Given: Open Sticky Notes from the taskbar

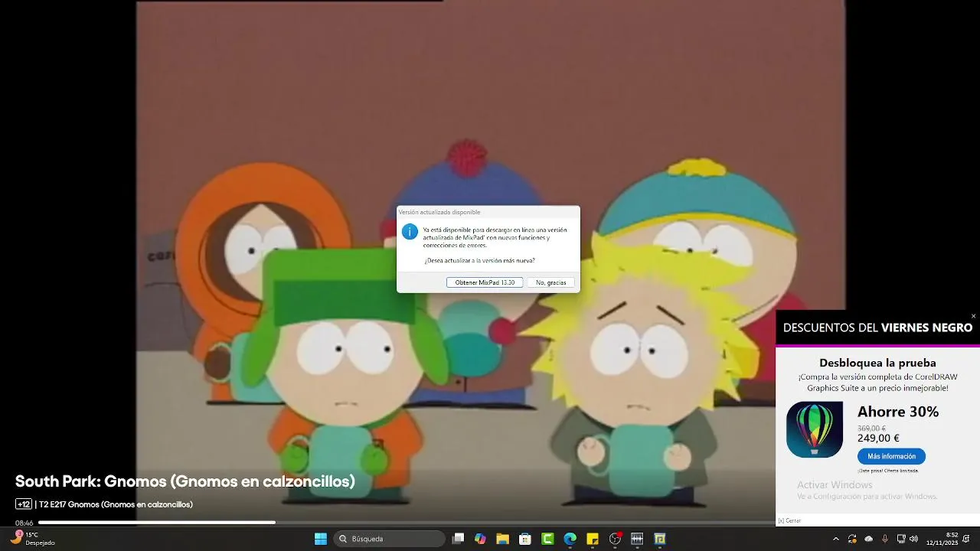Looking at the screenshot, I should coord(593,539).
